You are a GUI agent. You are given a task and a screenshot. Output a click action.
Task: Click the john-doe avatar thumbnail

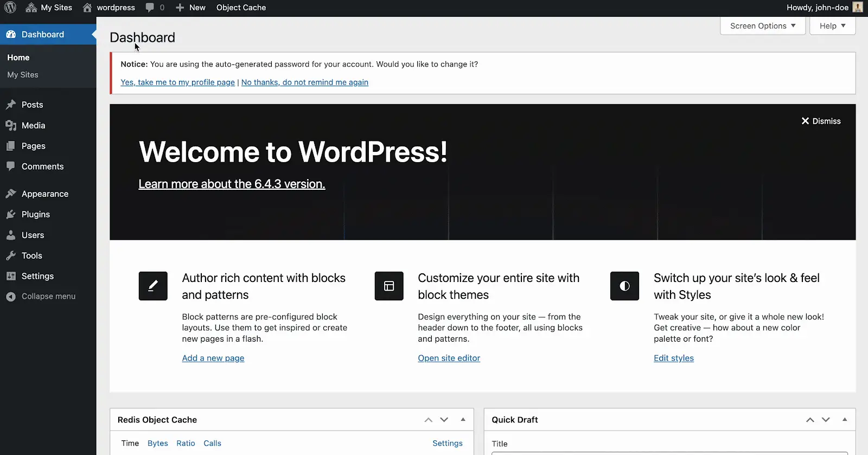858,8
